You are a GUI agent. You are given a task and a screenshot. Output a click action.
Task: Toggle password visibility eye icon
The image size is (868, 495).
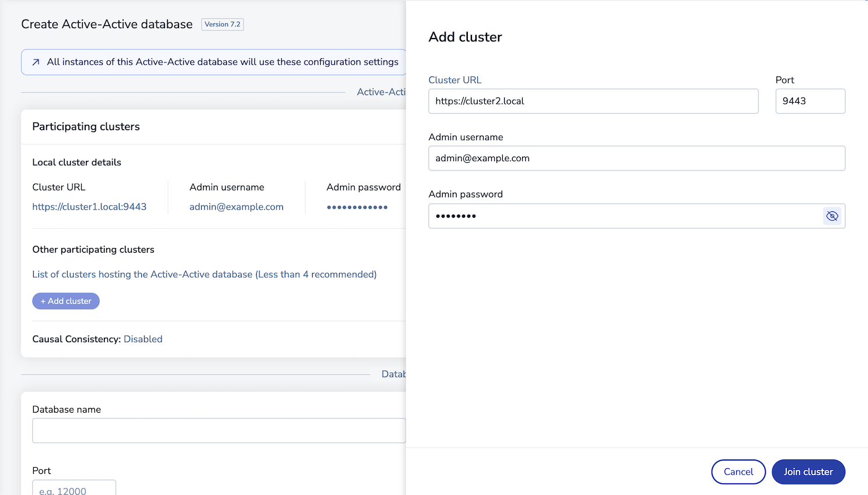pyautogui.click(x=832, y=216)
